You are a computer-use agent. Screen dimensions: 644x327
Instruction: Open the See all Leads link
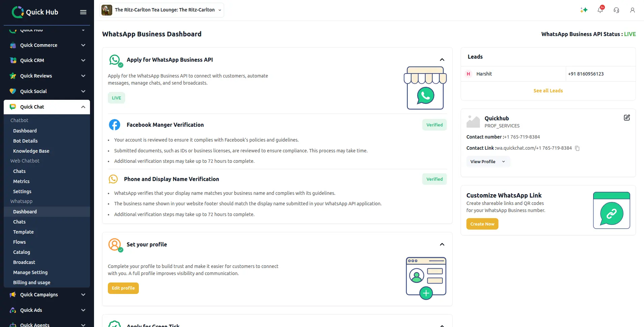point(548,91)
